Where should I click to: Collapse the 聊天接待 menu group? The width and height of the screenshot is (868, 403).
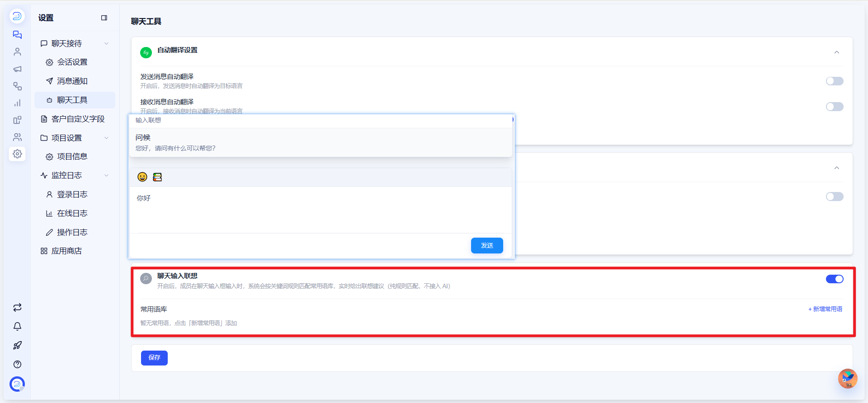106,44
